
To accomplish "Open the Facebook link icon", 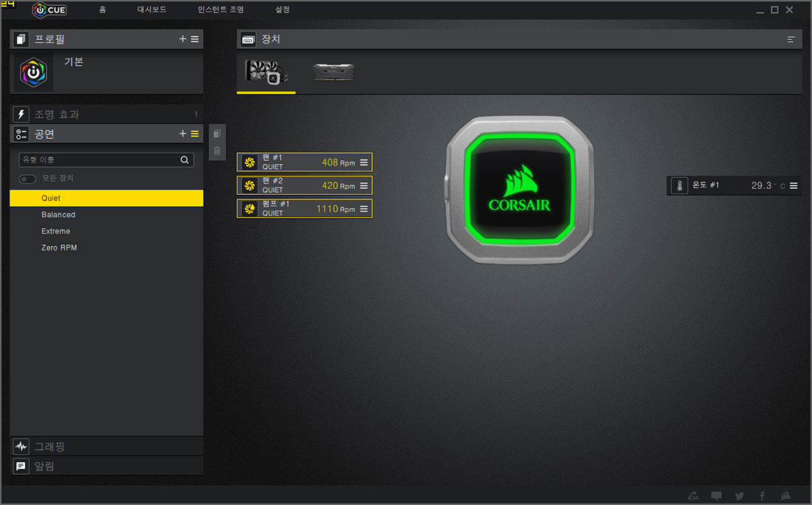I will click(762, 495).
